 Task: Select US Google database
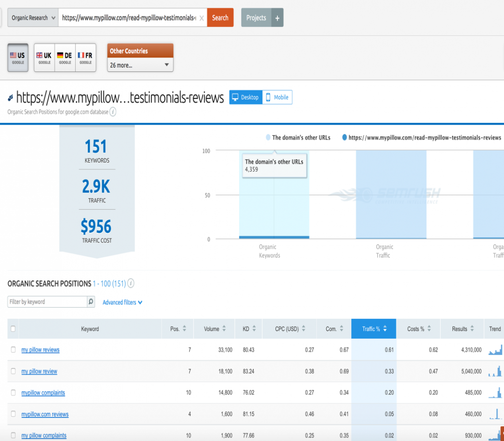tap(18, 57)
